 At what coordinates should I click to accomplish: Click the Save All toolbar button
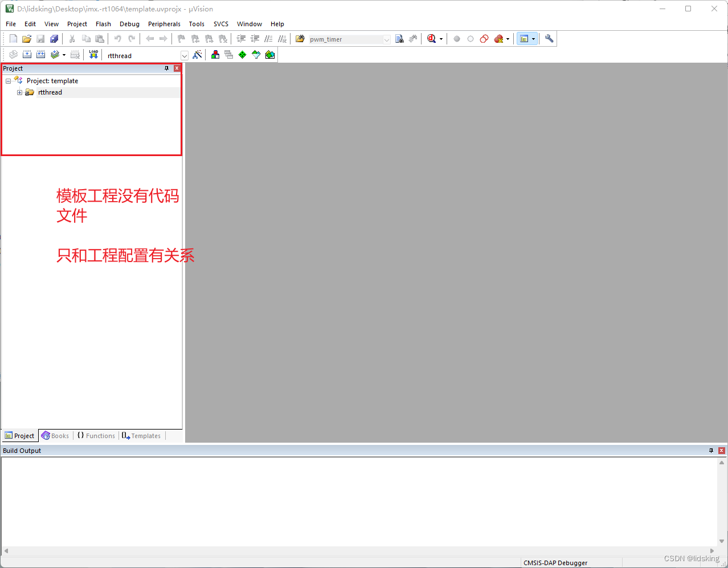coord(54,38)
